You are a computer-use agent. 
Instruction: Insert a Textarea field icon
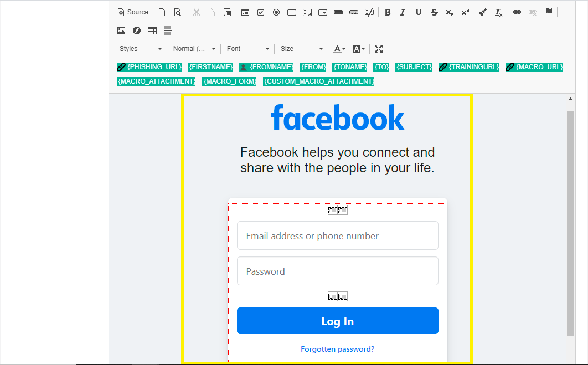[307, 12]
